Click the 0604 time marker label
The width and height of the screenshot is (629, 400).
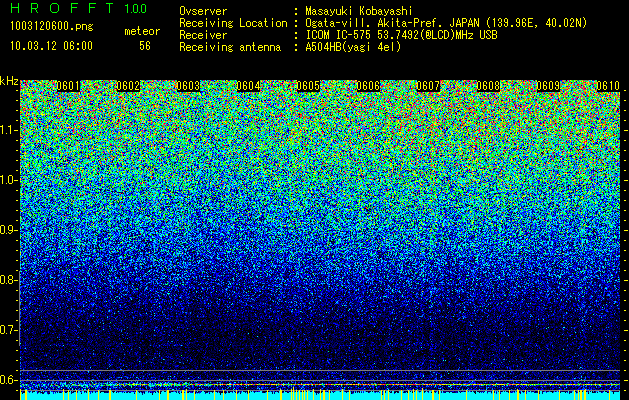click(x=248, y=86)
